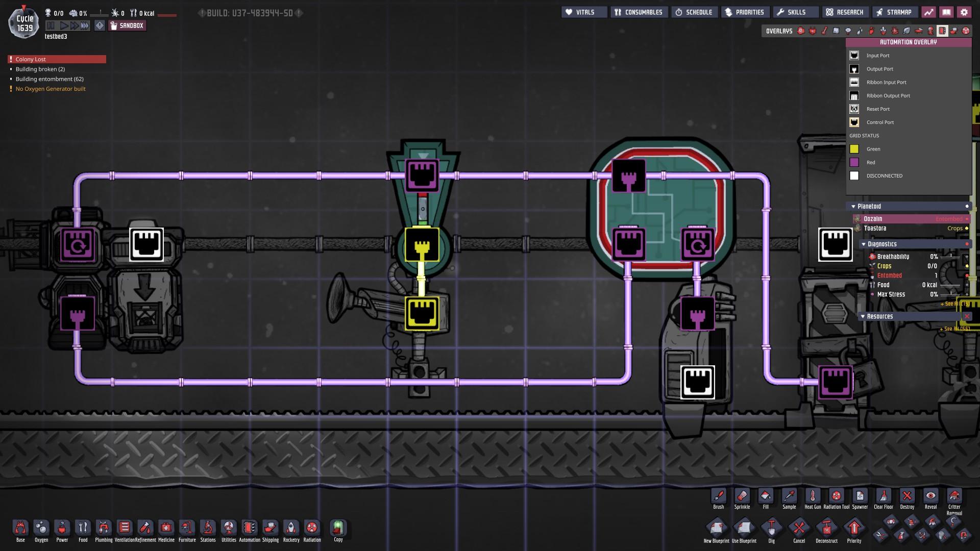The height and width of the screenshot is (551, 980).
Task: Toggle Sandbox mode button
Action: coord(127,26)
